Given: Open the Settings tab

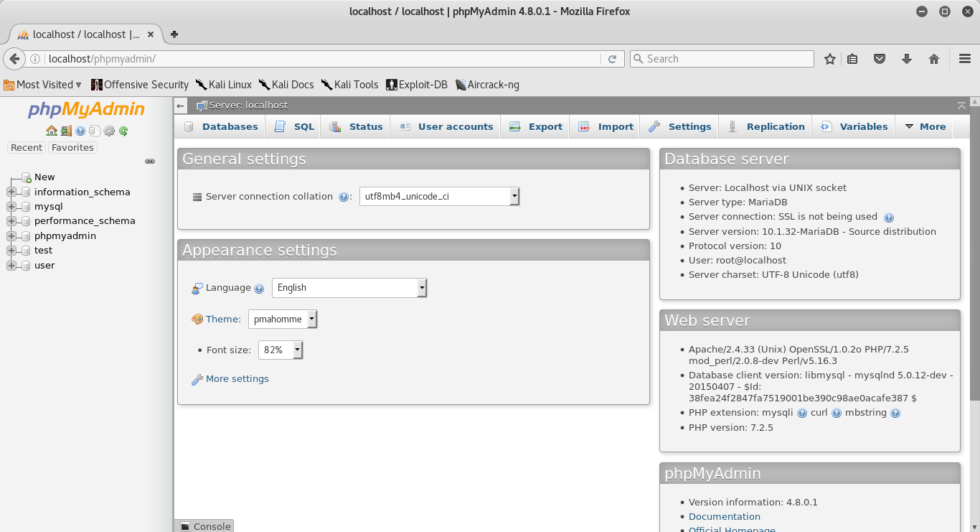Looking at the screenshot, I should 680,126.
